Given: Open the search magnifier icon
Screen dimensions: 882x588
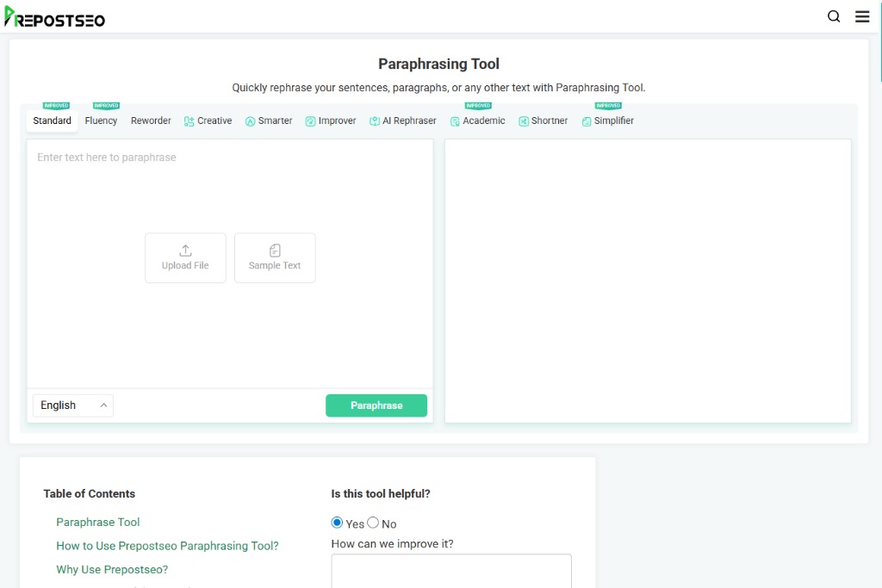Looking at the screenshot, I should pos(833,15).
